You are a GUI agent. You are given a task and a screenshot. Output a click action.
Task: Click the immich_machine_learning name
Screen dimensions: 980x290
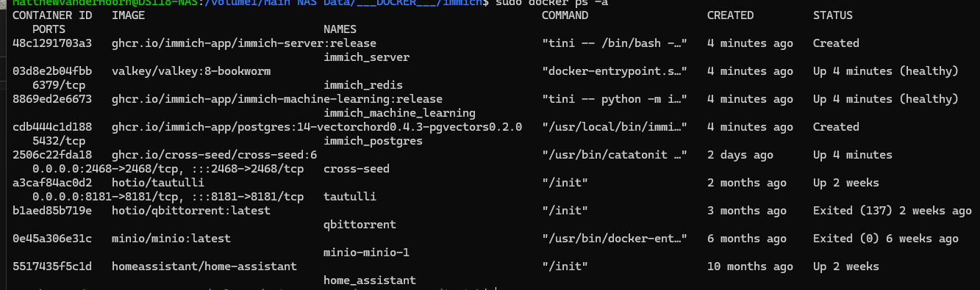click(x=400, y=113)
